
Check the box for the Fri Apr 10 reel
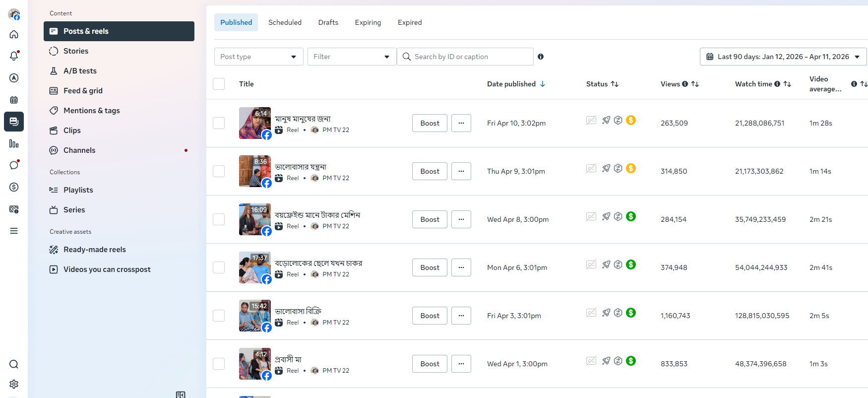click(x=219, y=123)
